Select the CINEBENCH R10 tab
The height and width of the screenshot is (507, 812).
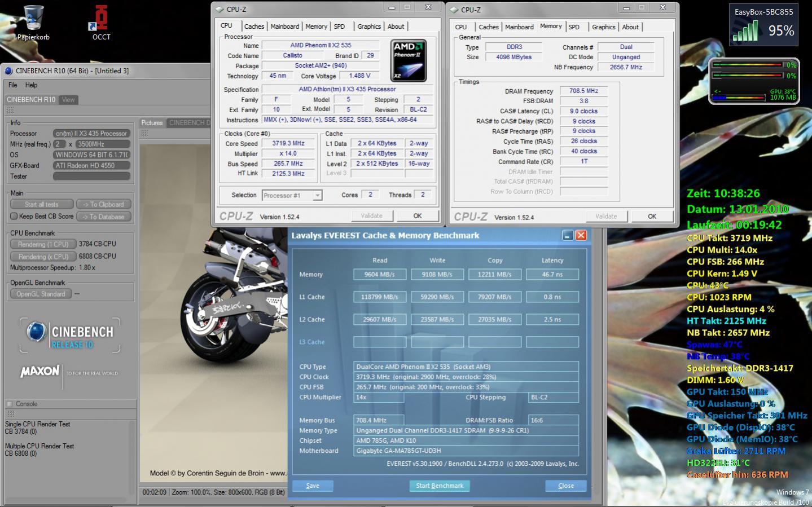31,99
